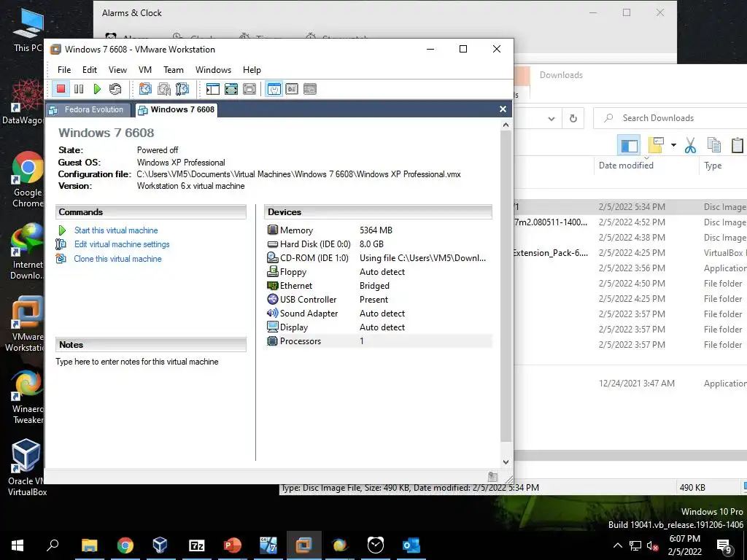Switch to the Fedora Evolution tab

point(88,110)
